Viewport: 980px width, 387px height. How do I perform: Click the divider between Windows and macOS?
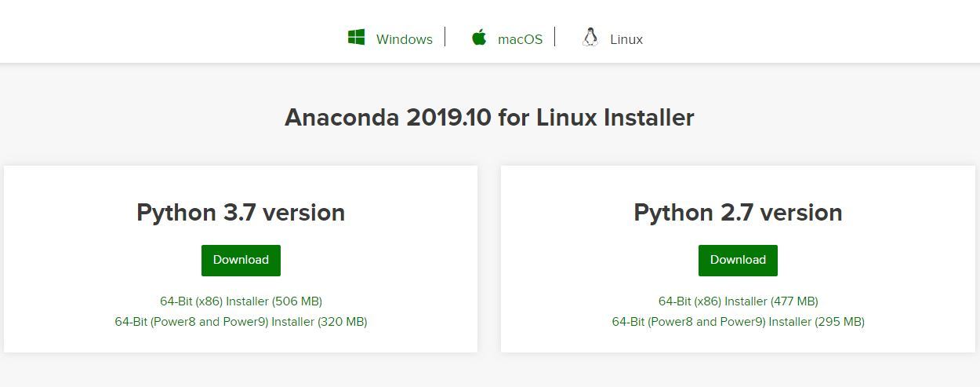click(445, 37)
